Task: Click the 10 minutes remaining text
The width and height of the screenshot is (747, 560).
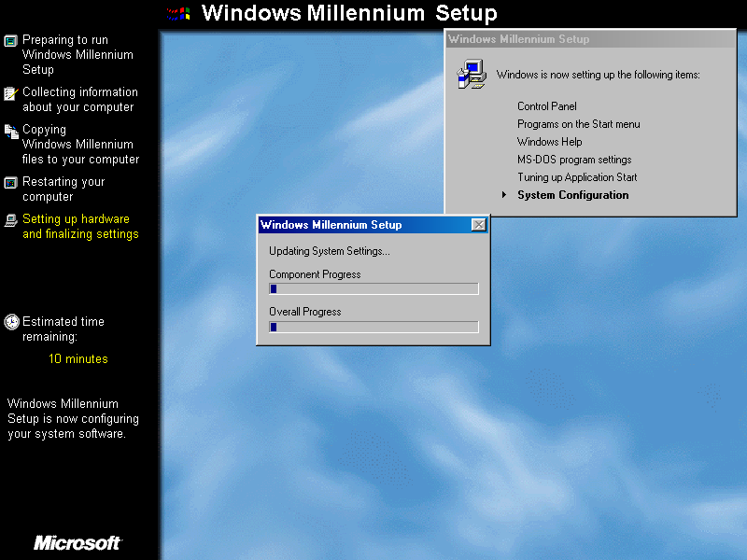Action: click(x=78, y=358)
